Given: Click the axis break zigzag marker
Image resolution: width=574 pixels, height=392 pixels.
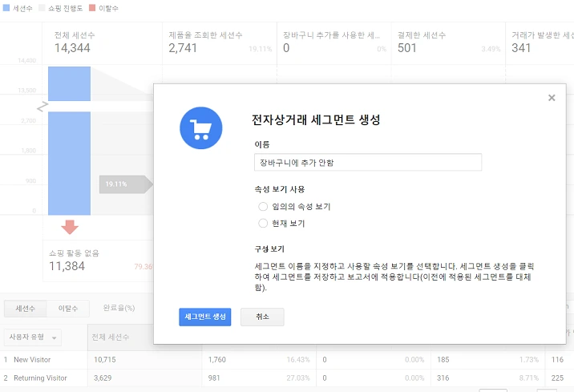Looking at the screenshot, I should pyautogui.click(x=42, y=107).
